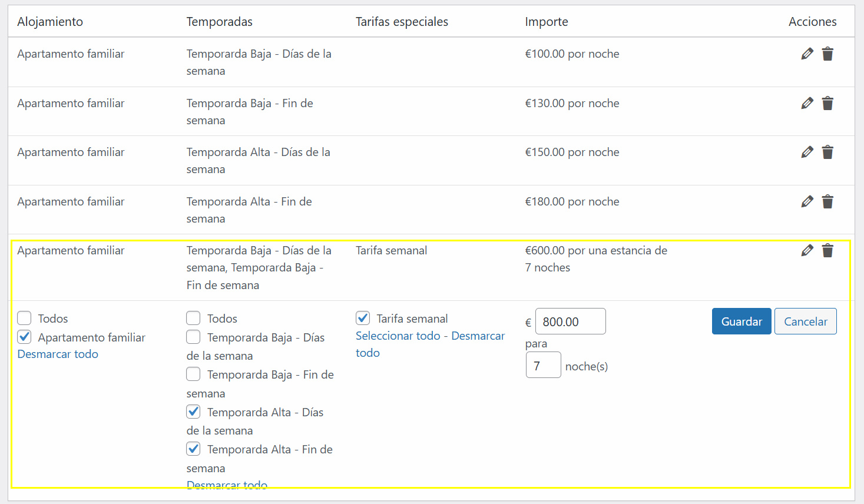
Task: Click the Cancelar button
Action: 805,321
